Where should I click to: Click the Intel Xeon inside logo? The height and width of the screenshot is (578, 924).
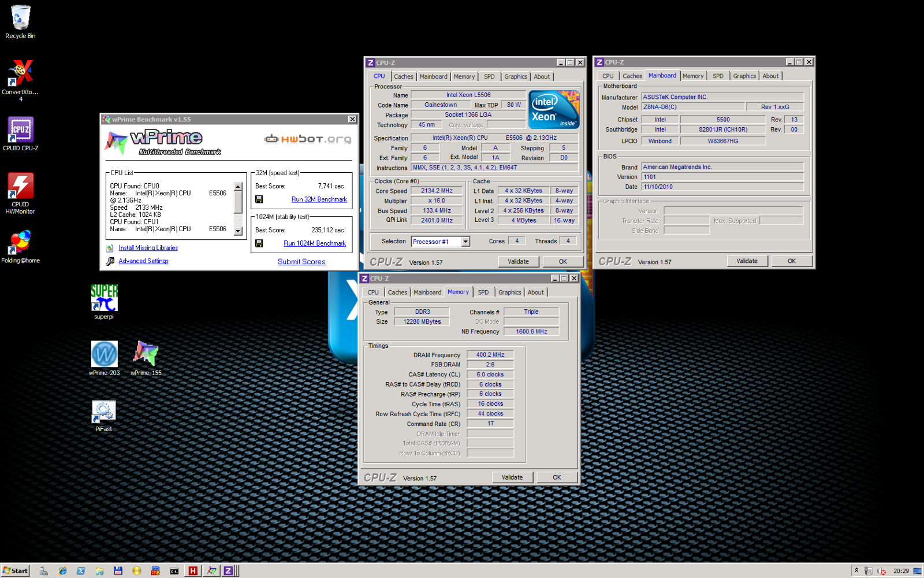tap(554, 109)
